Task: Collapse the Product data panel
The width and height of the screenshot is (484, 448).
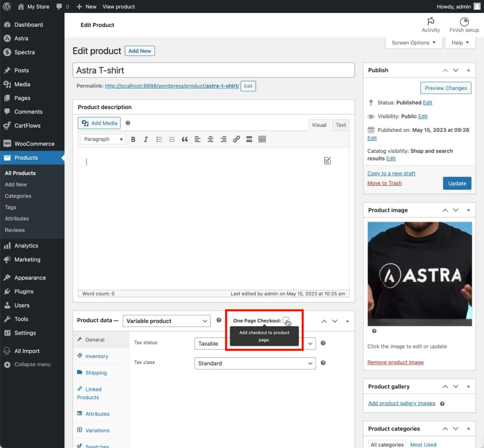Action: point(347,321)
